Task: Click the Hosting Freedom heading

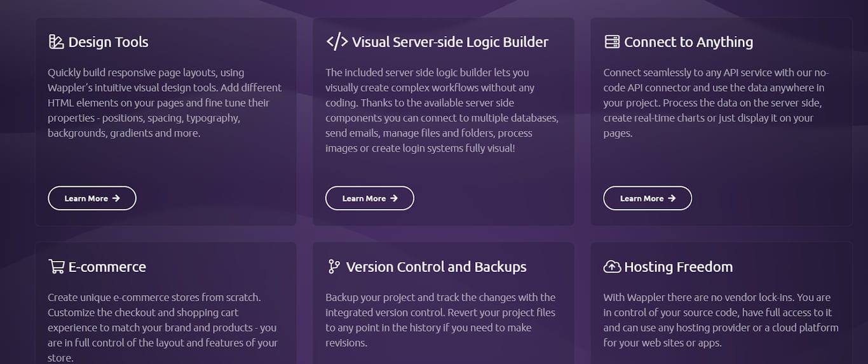Action: point(678,267)
